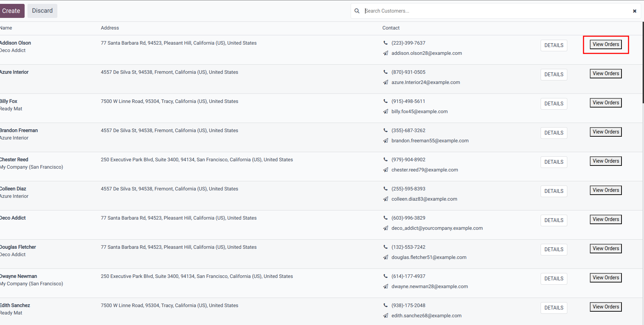Open DETAILS for Deco Addict
Screen dimensions: 644x325
click(554, 220)
